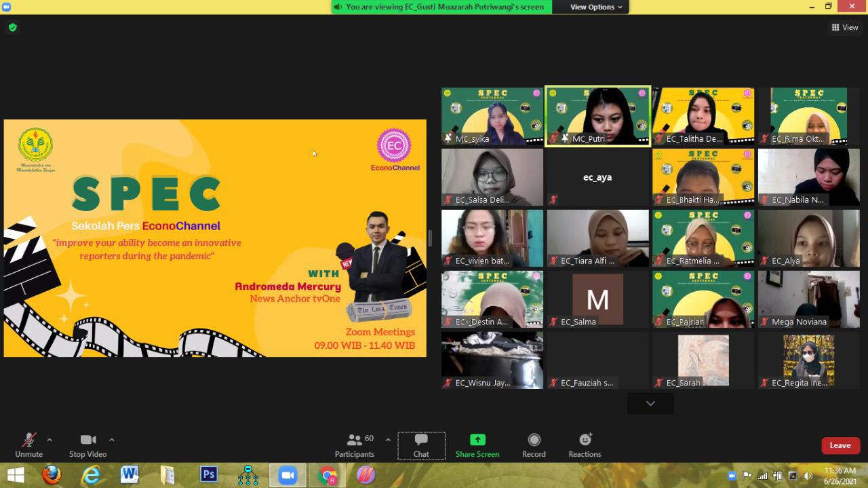Stop Video camera button
This screenshot has height=488, width=868.
[x=87, y=445]
